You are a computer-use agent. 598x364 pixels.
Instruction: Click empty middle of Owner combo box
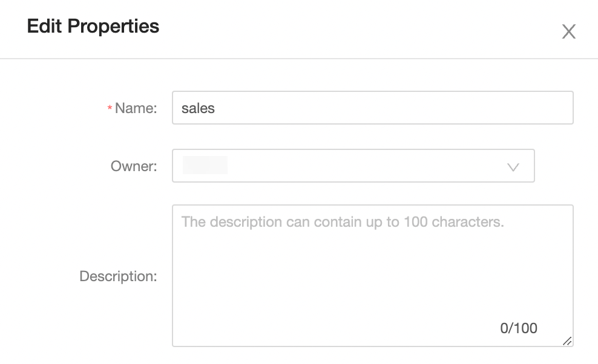tap(363, 166)
